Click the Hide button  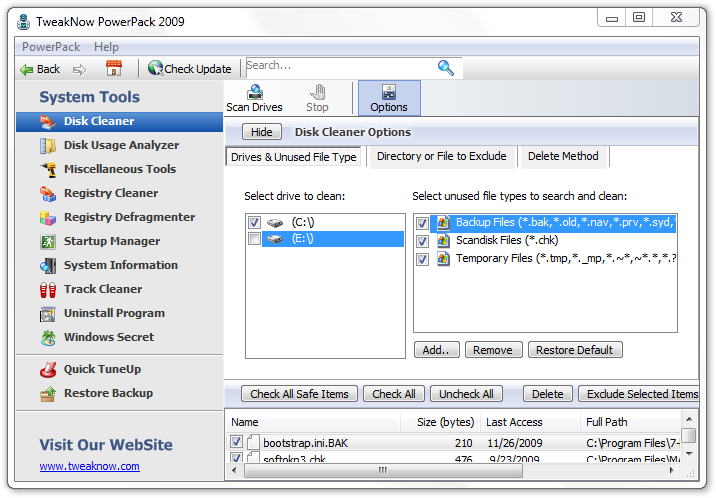pos(262,132)
